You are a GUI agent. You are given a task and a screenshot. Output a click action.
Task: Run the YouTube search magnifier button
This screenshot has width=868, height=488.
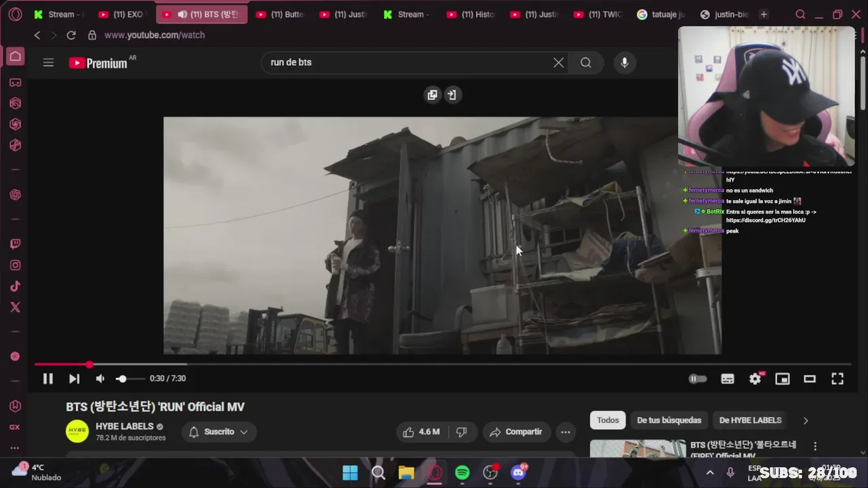coord(586,62)
